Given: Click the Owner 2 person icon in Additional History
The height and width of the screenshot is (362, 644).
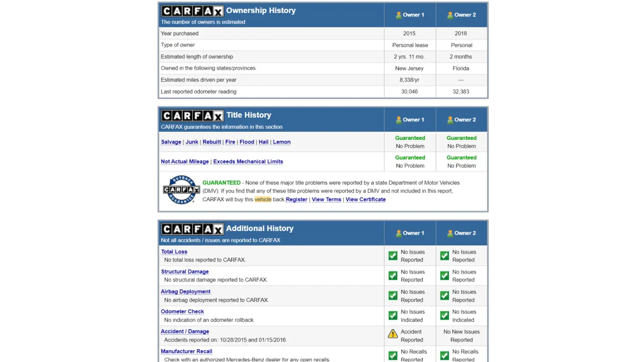Looking at the screenshot, I should [x=450, y=233].
